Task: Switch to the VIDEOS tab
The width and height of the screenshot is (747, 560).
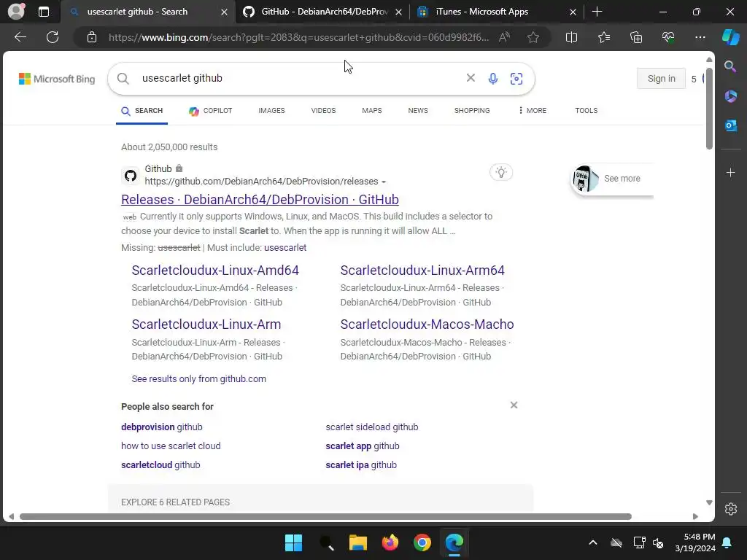Action: click(x=323, y=111)
